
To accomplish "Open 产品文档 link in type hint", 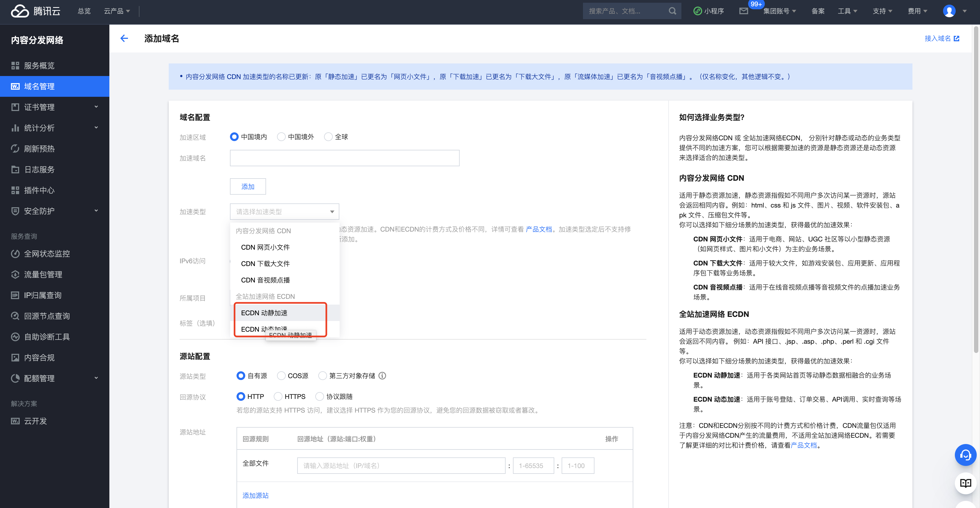I will click(x=538, y=229).
